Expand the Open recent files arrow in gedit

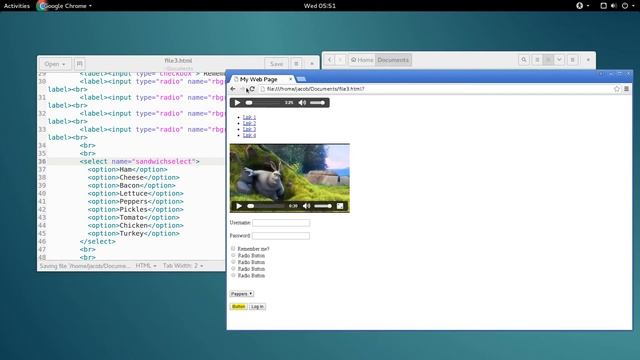coord(64,64)
